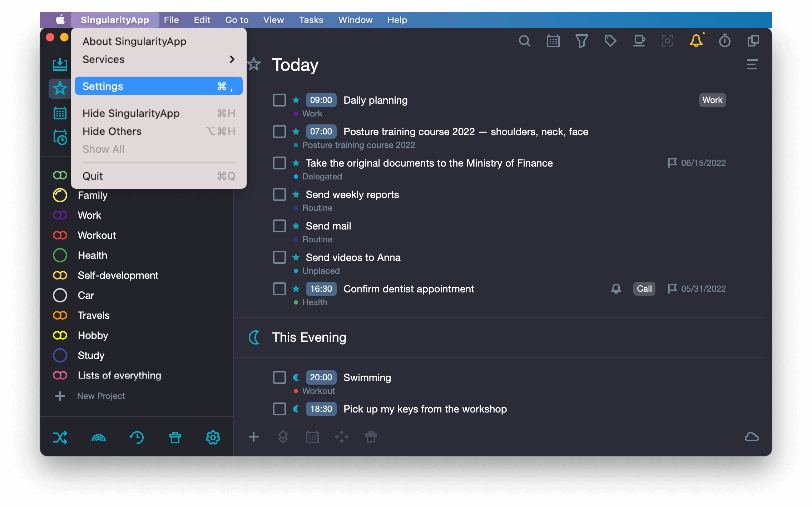The image size is (812, 509).
Task: Check Send videos to Anna
Action: click(x=279, y=258)
